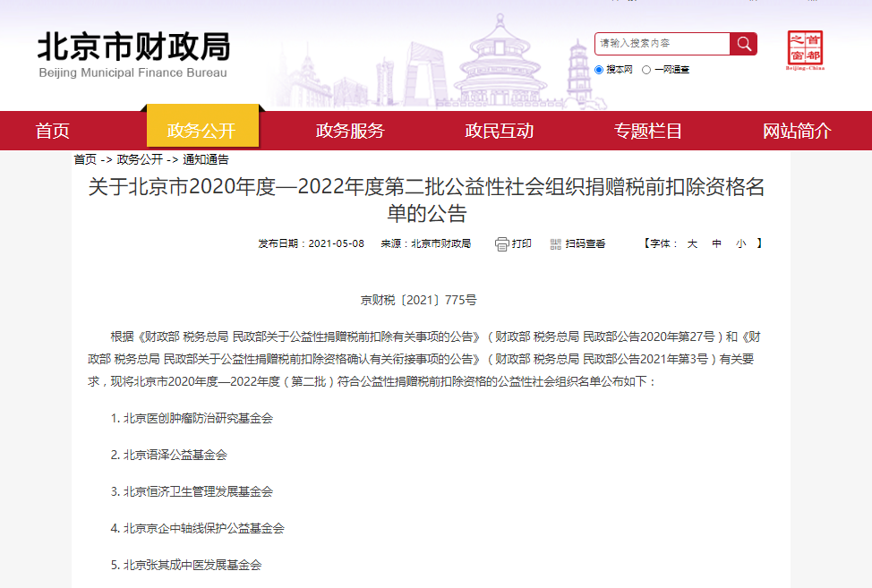The width and height of the screenshot is (872, 588).
Task: Click the magnifier search button
Action: [743, 44]
